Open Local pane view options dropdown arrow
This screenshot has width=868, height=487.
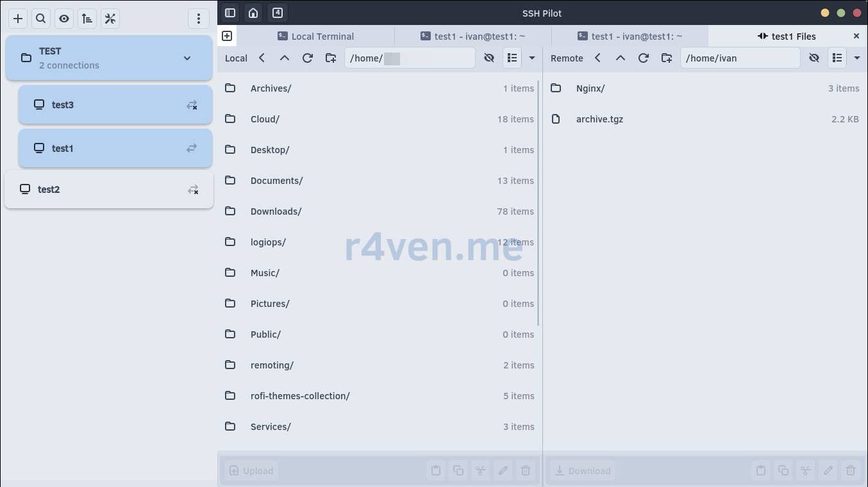(532, 58)
